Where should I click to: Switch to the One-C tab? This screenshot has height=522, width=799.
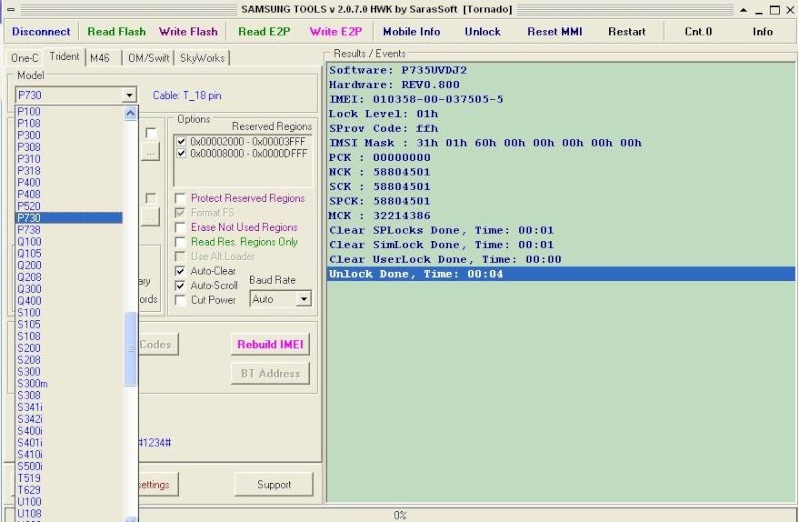point(24,58)
